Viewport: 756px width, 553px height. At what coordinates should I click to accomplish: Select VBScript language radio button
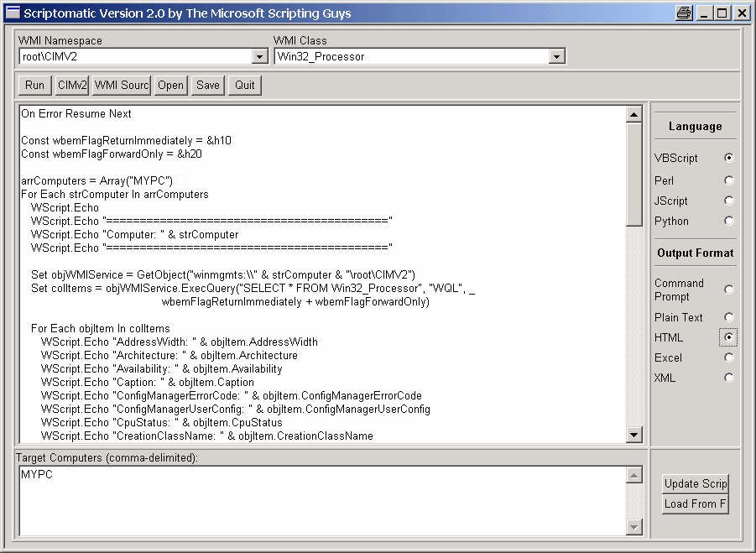[x=728, y=158]
